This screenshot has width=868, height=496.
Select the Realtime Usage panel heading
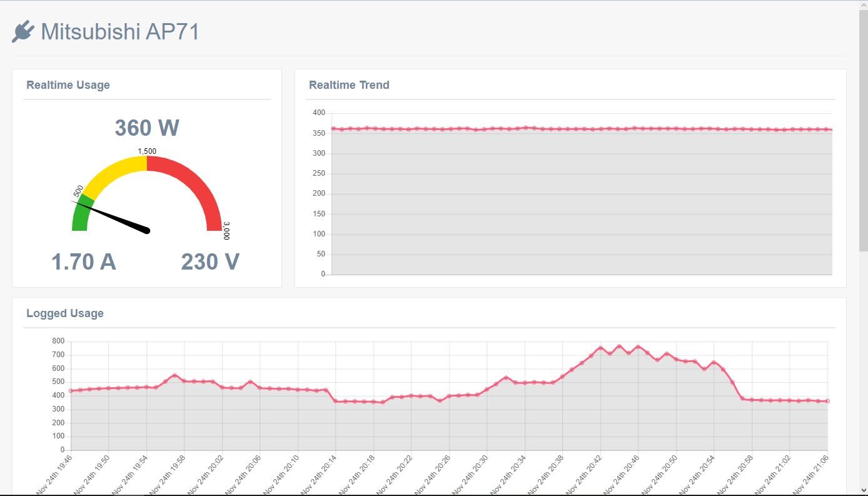click(x=68, y=85)
